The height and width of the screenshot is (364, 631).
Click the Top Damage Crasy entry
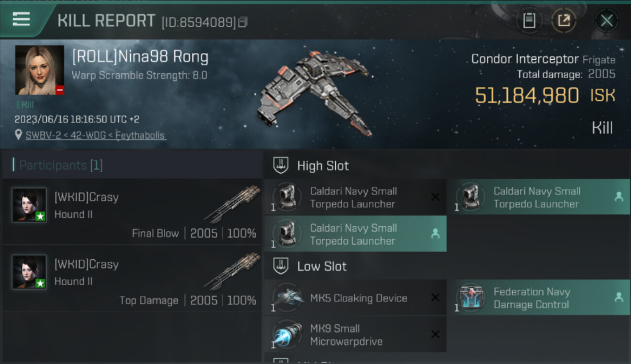coord(132,278)
